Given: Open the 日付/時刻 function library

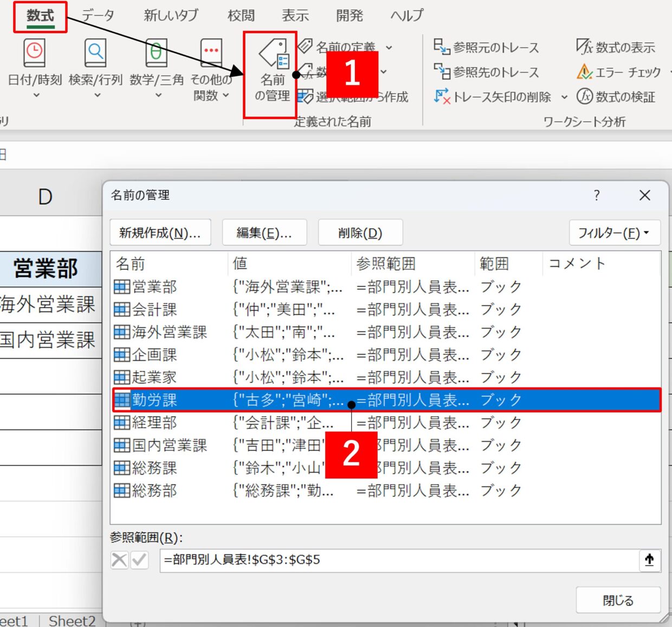Looking at the screenshot, I should tap(35, 65).
